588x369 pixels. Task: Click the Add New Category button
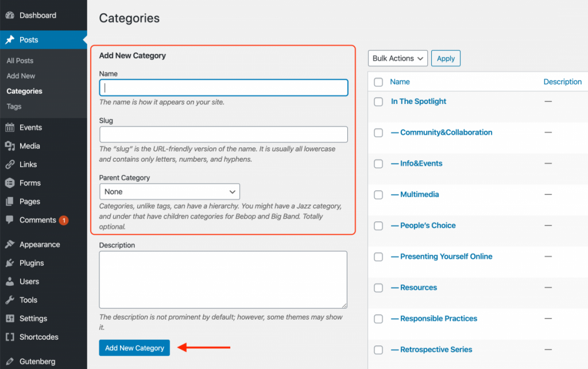click(x=134, y=348)
